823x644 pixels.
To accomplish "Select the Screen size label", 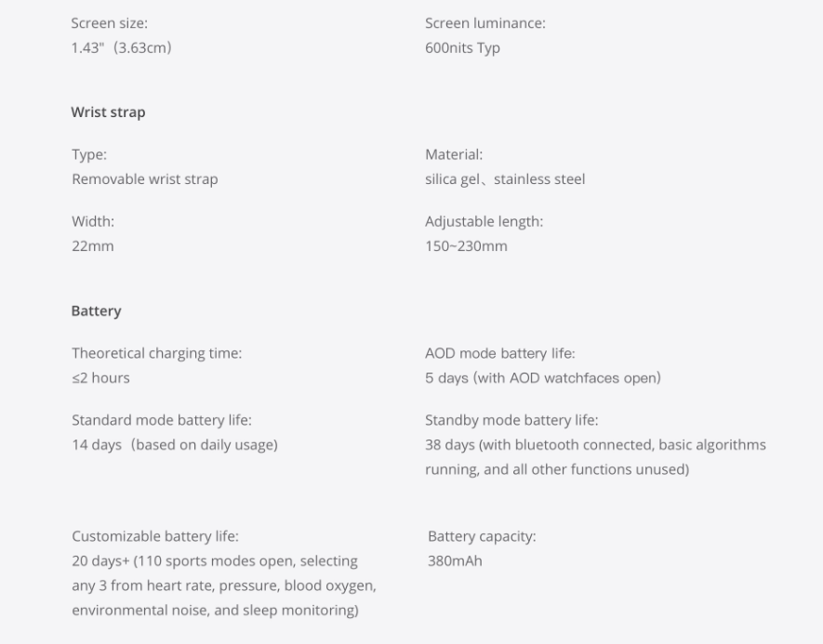I will (x=109, y=23).
